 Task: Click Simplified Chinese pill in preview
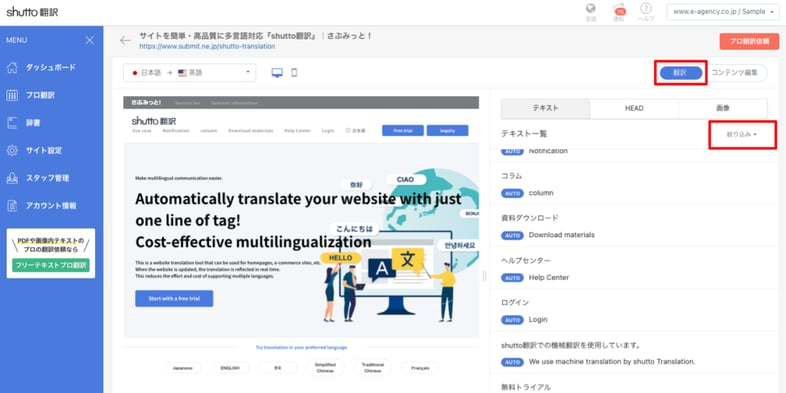(x=325, y=368)
